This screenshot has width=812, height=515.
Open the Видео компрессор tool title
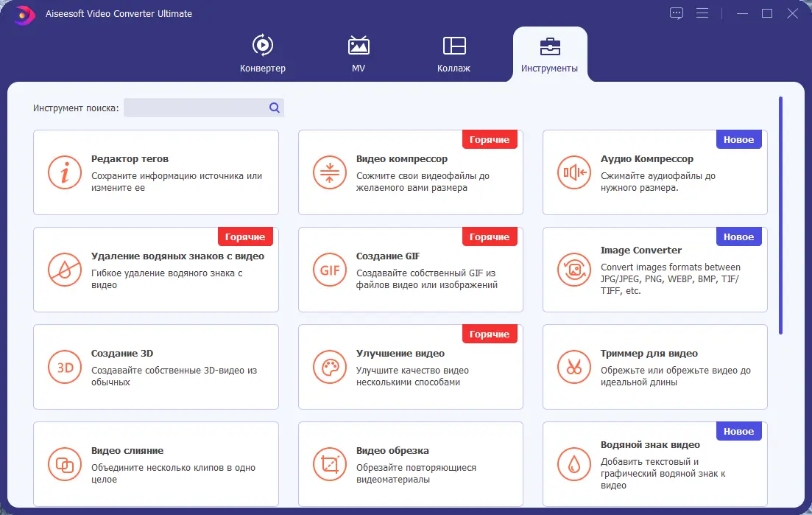402,158
